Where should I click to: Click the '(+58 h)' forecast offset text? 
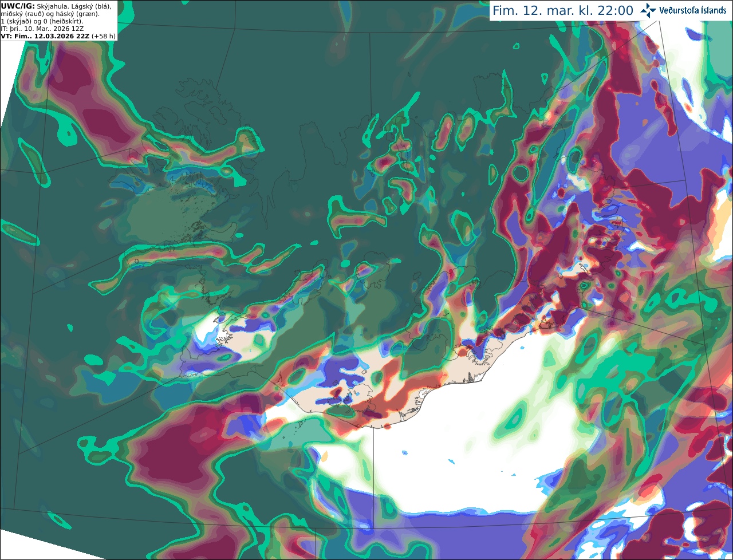point(104,36)
